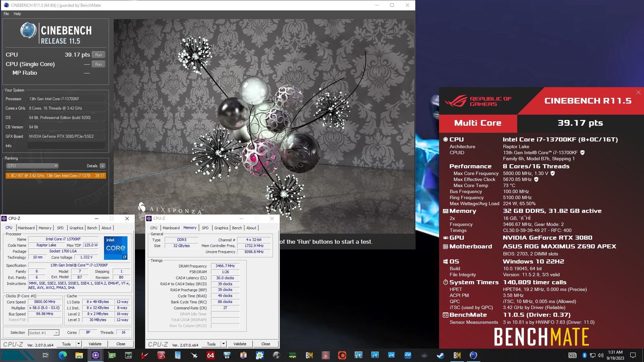Open the black monitor chip taskbar icon

pyautogui.click(x=128, y=355)
